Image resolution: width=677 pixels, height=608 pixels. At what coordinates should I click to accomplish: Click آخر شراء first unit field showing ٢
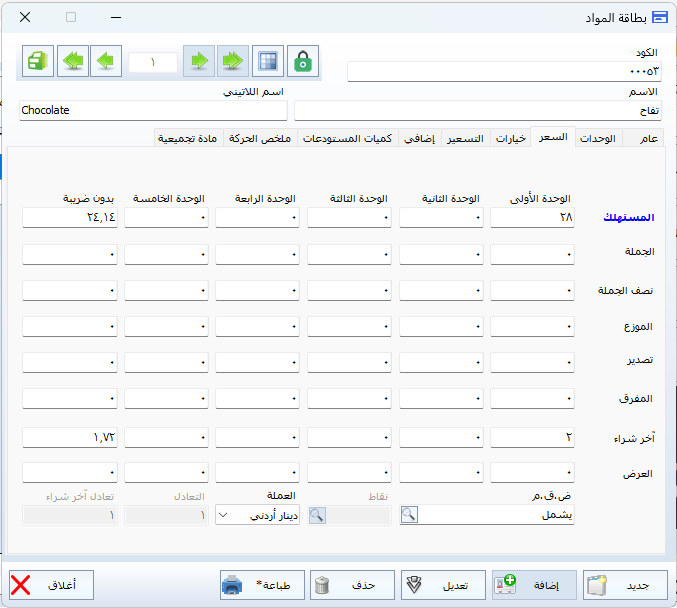point(532,437)
